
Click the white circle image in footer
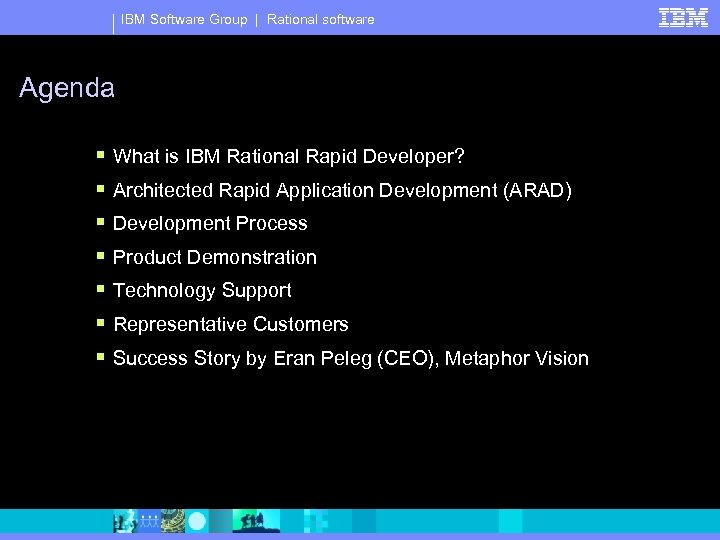[197, 521]
